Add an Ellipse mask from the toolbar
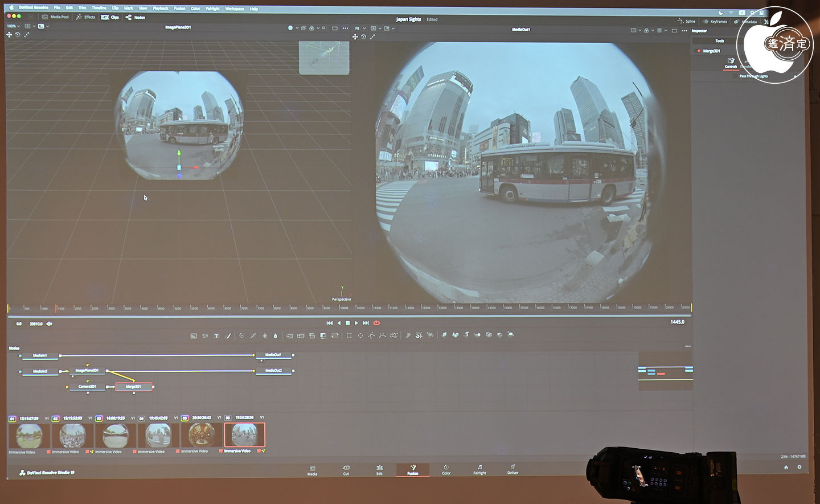820x504 pixels. 360,335
